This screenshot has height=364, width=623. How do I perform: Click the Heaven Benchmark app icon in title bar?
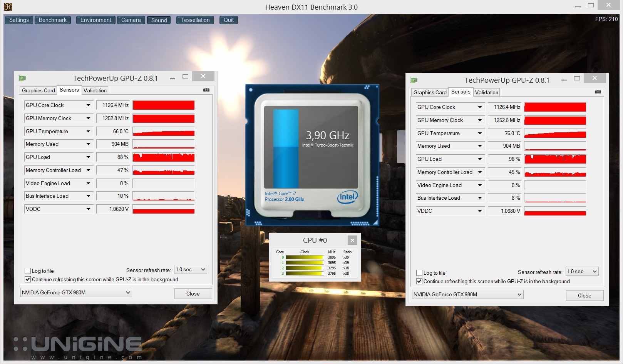(x=8, y=7)
